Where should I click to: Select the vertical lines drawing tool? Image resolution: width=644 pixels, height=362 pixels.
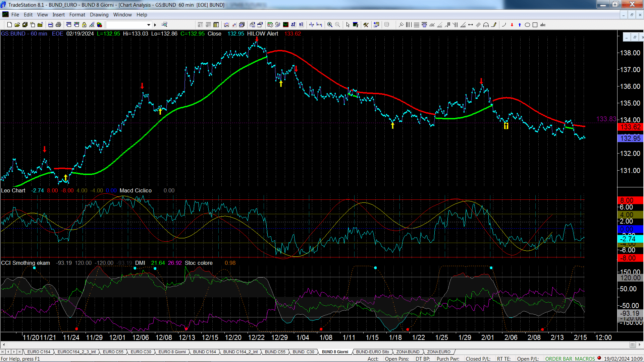point(409,25)
